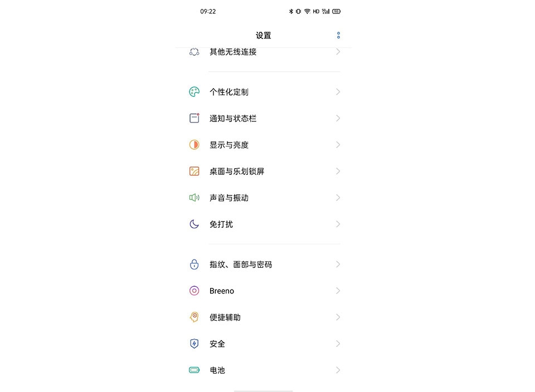Tap the wallpaper icon for 桌面与乐划锁屏
535x392 pixels.
pyautogui.click(x=194, y=171)
